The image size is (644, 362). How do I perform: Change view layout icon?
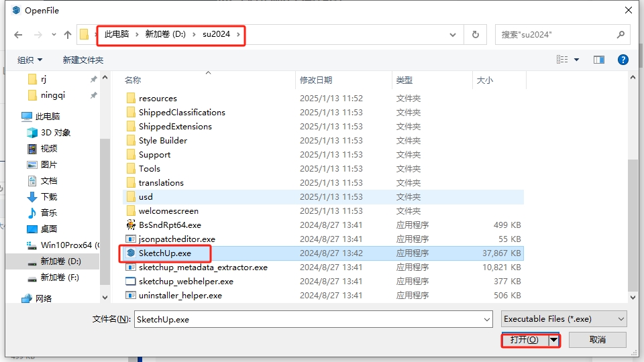coord(562,60)
